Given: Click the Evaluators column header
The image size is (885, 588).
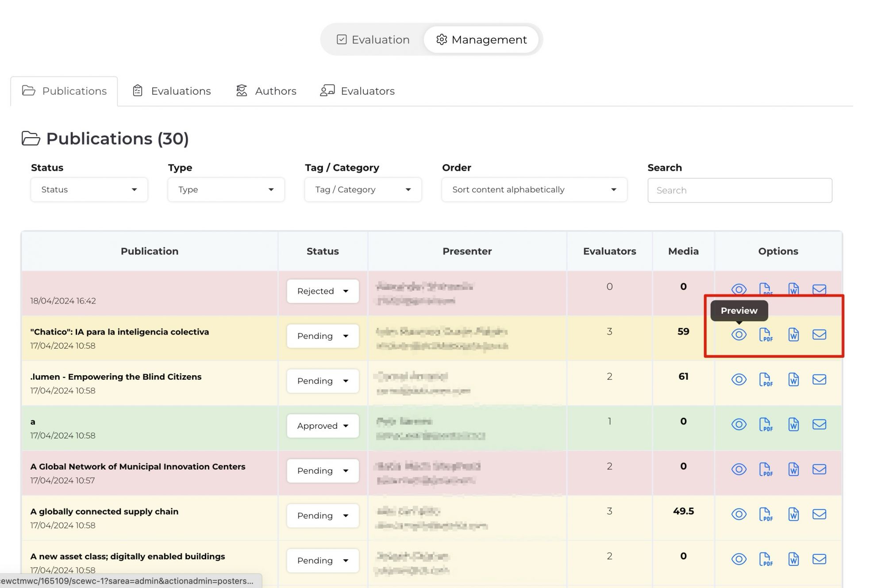Looking at the screenshot, I should click(x=609, y=251).
